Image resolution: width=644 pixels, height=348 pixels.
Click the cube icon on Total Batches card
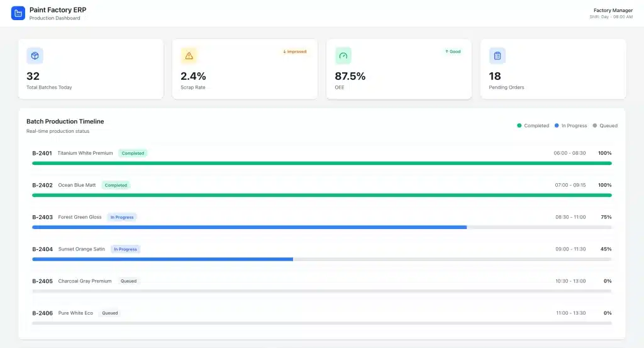coord(35,56)
